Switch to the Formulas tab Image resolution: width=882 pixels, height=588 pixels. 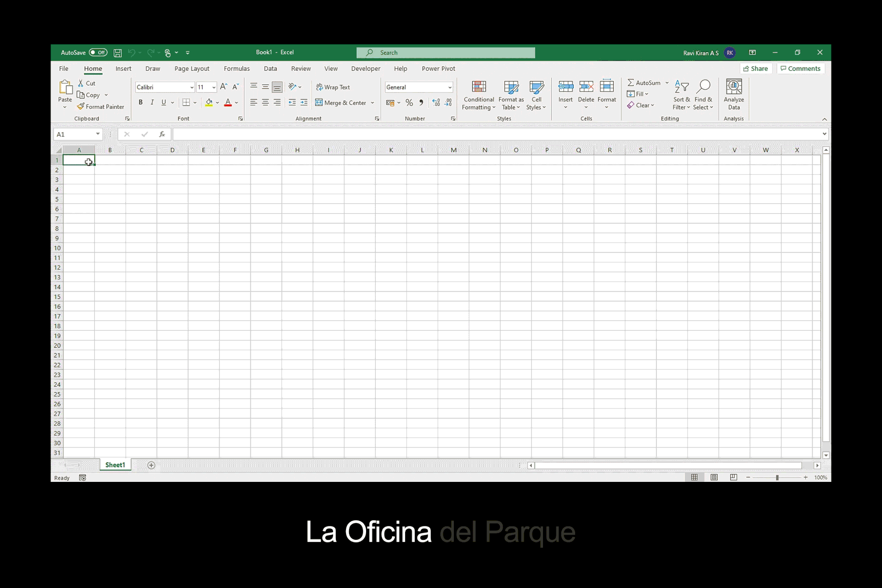click(x=237, y=68)
